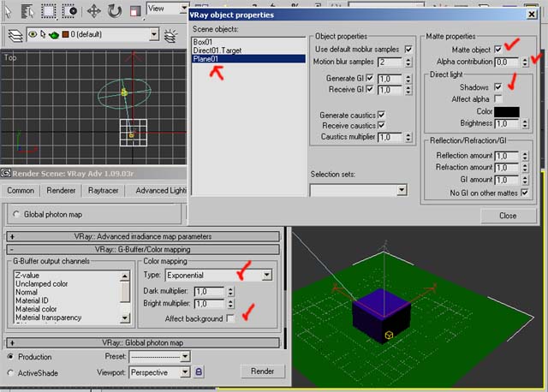Select Plane01 in Scene objects list
548x392 pixels.
coord(248,59)
